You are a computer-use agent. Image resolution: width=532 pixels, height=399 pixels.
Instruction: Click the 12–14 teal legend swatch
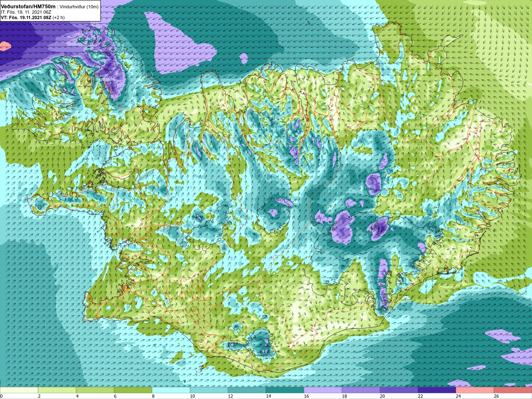pyautogui.click(x=247, y=390)
